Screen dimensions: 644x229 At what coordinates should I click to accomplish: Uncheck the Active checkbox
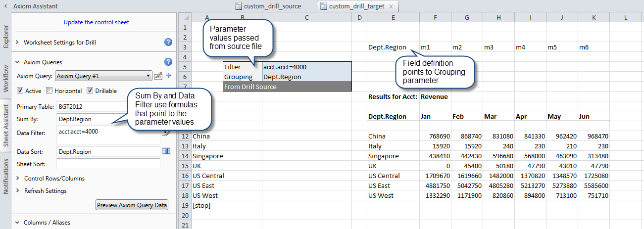(20, 91)
